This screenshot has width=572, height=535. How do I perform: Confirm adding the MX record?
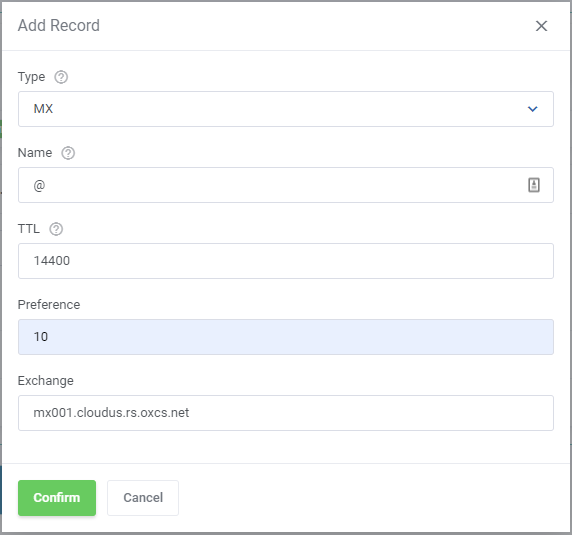pos(57,498)
